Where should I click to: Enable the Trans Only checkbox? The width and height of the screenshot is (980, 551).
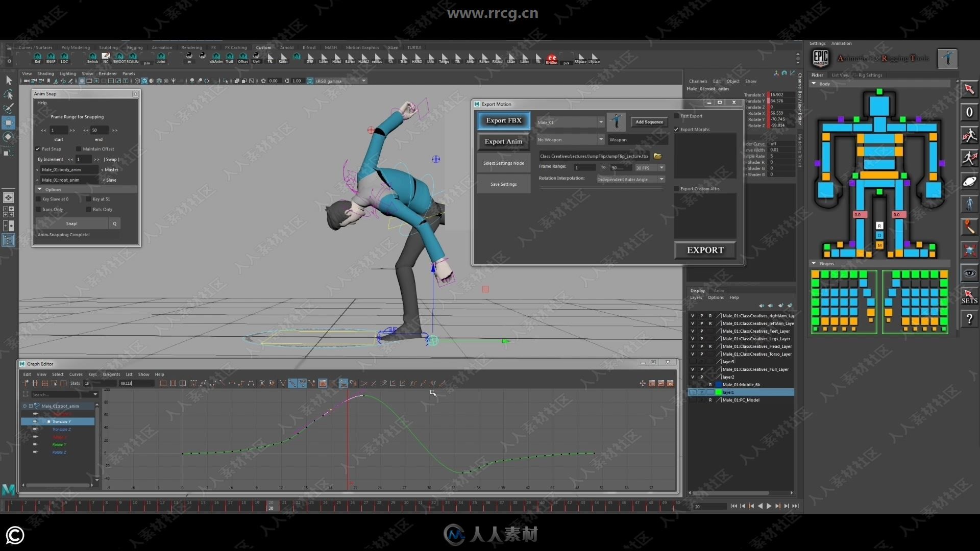[38, 209]
